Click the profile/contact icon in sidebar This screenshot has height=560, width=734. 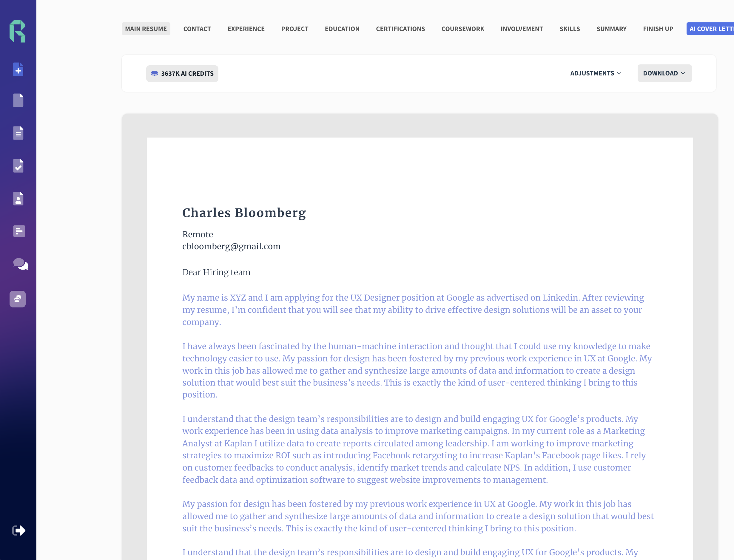pyautogui.click(x=18, y=199)
